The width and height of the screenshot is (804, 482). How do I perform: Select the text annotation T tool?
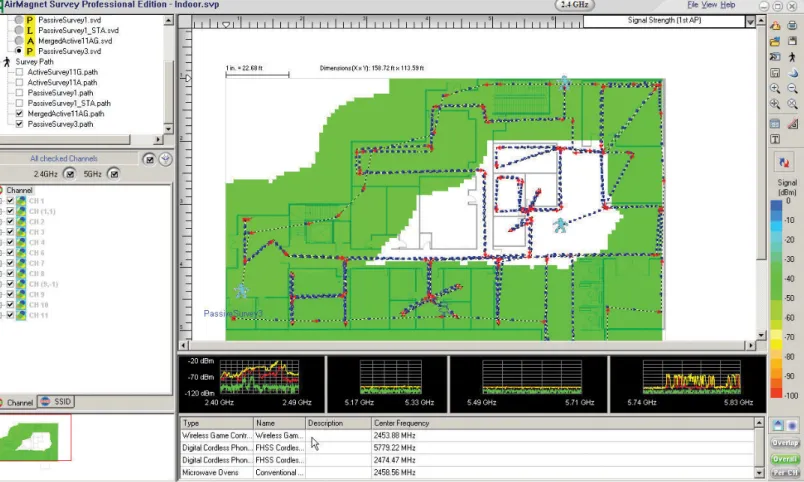click(x=775, y=139)
